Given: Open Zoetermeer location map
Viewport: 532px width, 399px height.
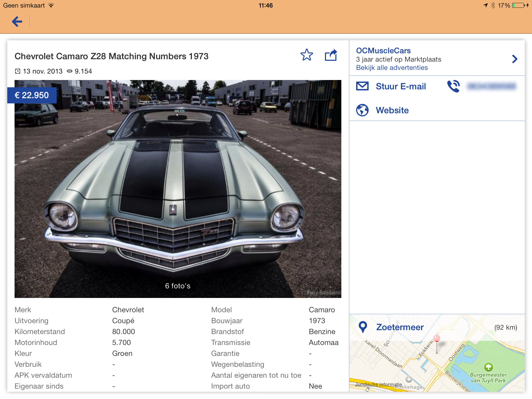Looking at the screenshot, I should tap(437, 353).
